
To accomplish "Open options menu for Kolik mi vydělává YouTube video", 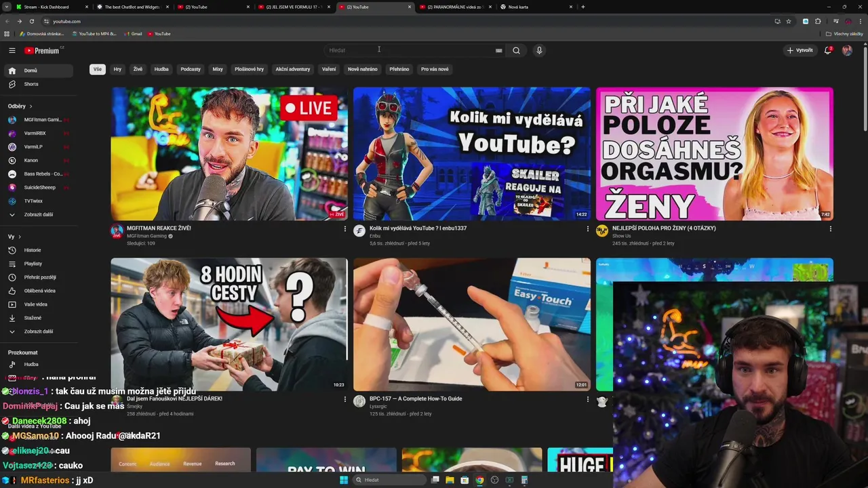I will pyautogui.click(x=587, y=229).
